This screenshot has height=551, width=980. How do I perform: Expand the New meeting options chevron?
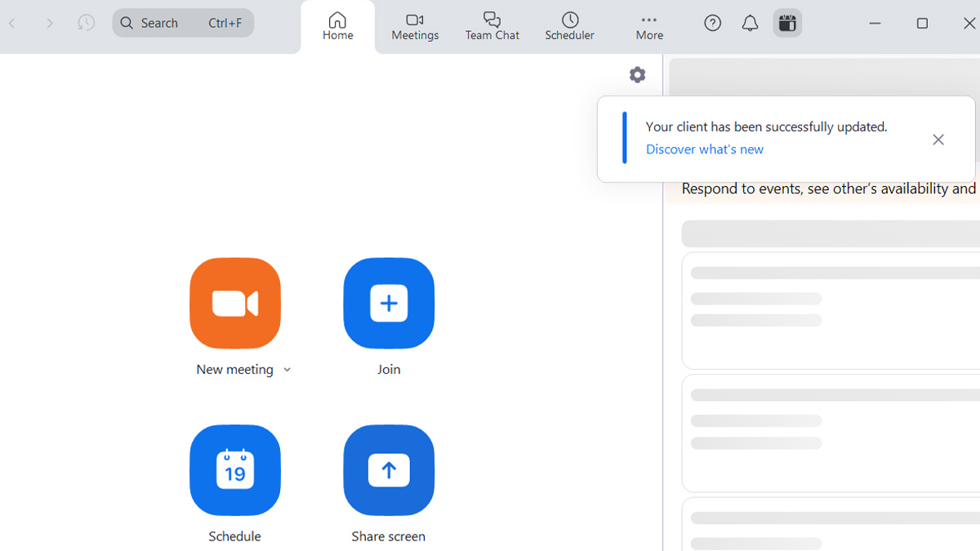click(287, 370)
